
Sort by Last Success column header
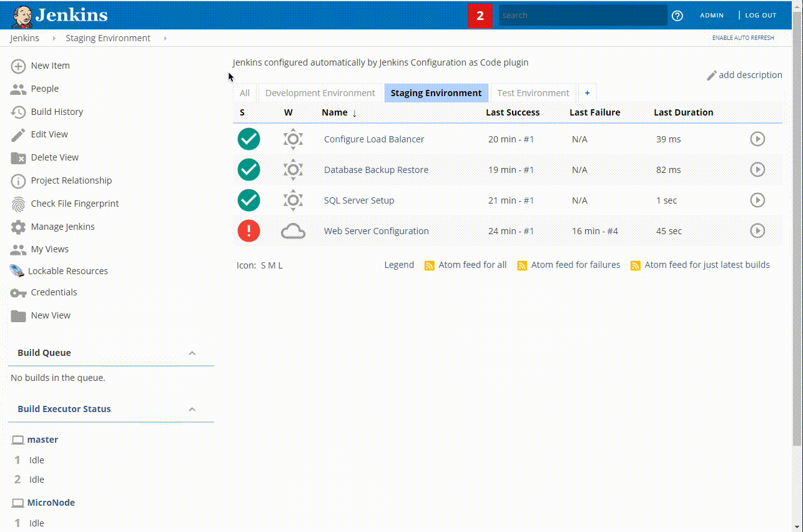[x=513, y=112]
